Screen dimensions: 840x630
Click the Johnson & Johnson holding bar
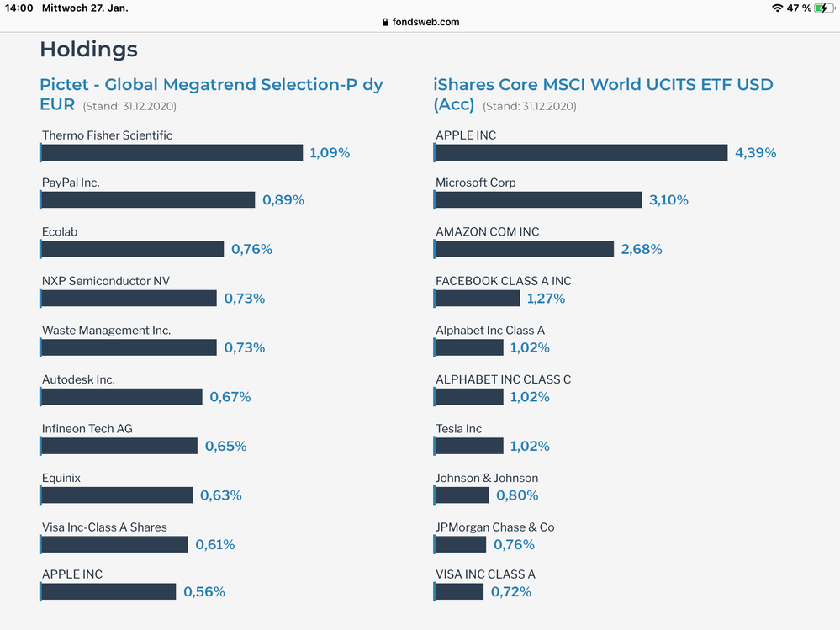click(x=462, y=495)
